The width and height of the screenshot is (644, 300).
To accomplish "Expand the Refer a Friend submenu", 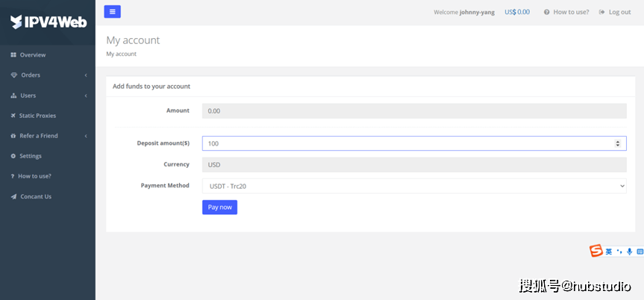I will click(x=48, y=136).
